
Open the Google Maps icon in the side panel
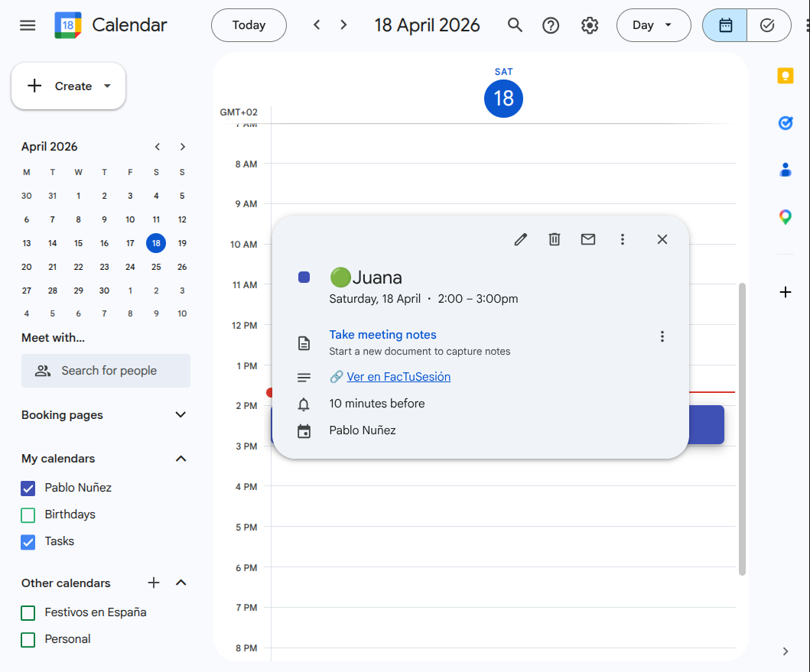[786, 216]
